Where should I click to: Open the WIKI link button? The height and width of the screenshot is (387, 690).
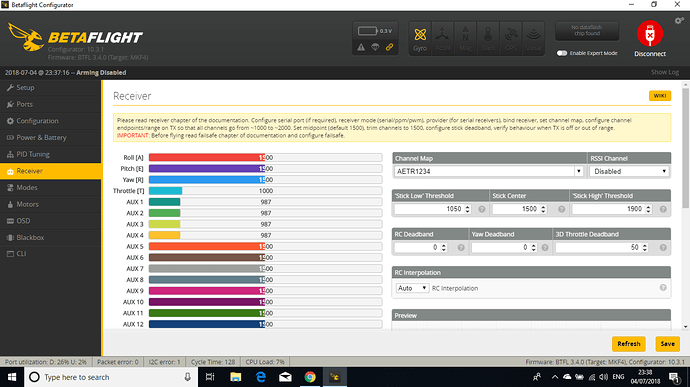tap(660, 96)
